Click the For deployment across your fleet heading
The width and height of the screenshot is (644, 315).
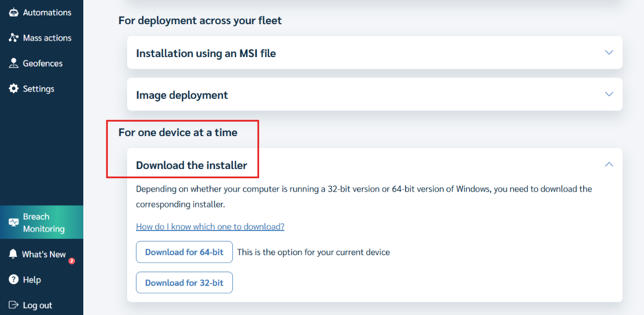point(200,20)
